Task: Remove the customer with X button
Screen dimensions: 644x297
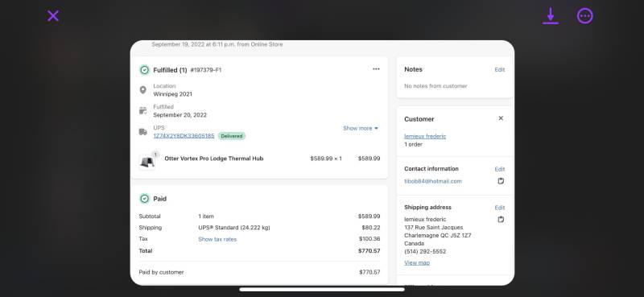Action: coord(501,118)
